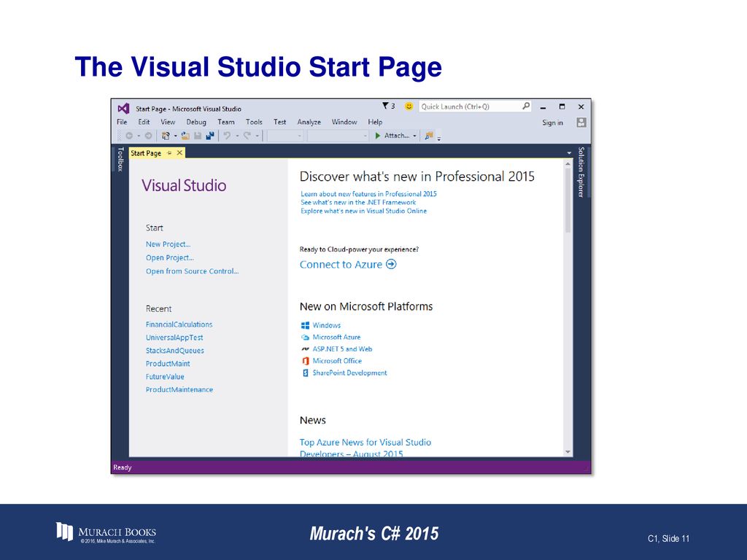Open the document tab list dropdown arrow
This screenshot has height=560, width=747.
pos(569,153)
